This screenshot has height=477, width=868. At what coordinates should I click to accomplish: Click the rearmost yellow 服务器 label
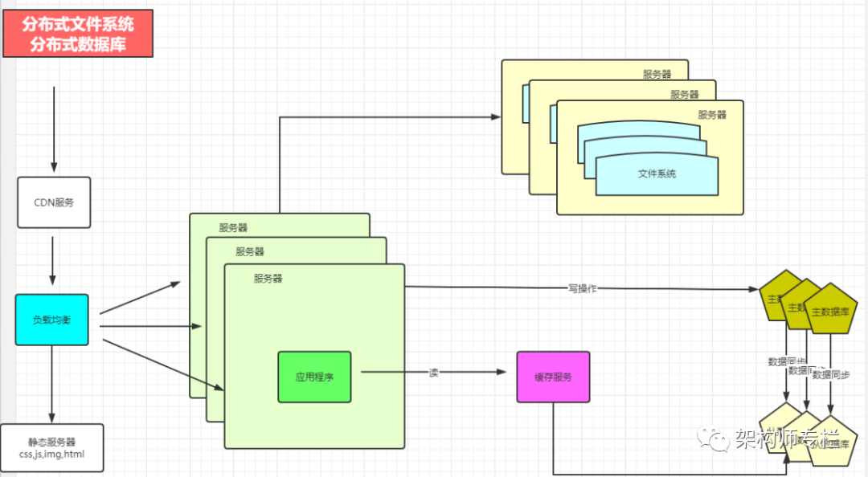click(657, 74)
